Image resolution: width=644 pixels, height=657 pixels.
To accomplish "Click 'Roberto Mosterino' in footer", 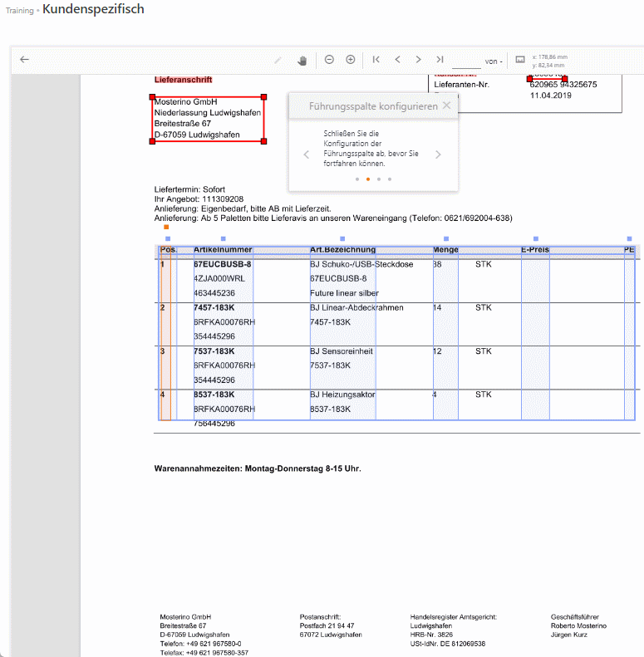I will (x=578, y=625).
